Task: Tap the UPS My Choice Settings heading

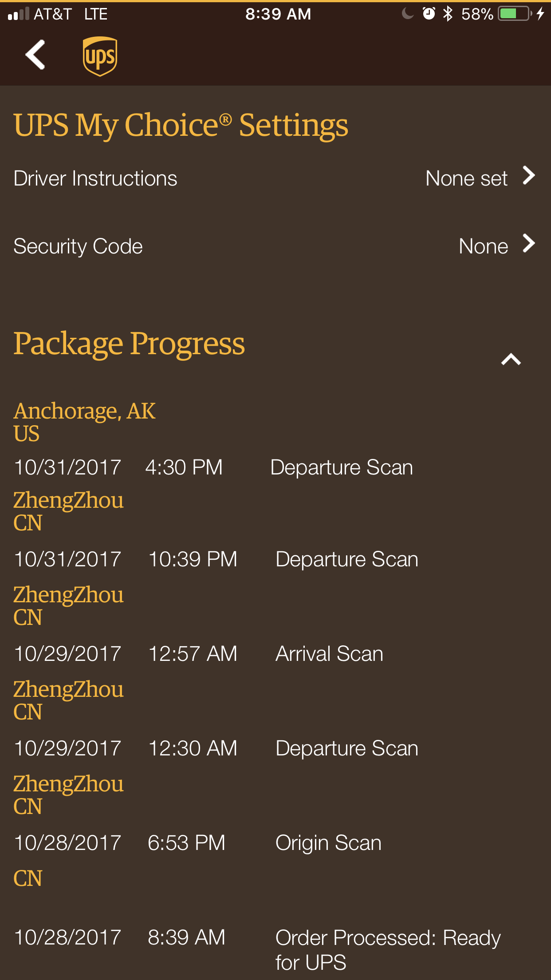Action: 181,125
